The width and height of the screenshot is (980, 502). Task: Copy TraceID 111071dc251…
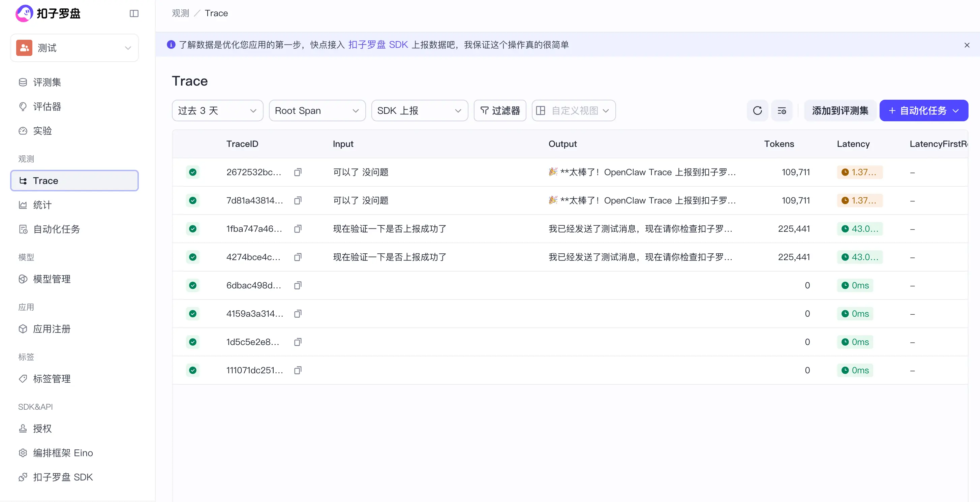298,370
